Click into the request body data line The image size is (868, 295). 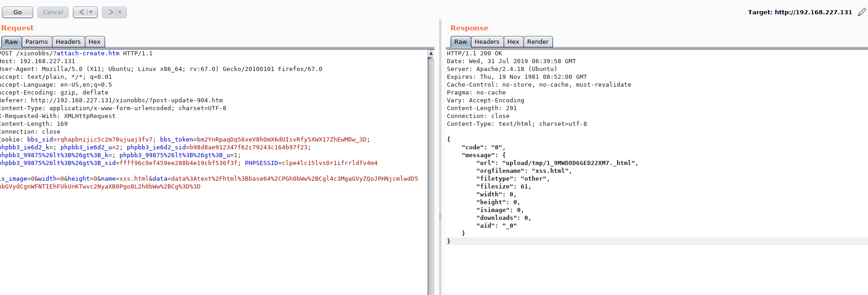coord(208,179)
